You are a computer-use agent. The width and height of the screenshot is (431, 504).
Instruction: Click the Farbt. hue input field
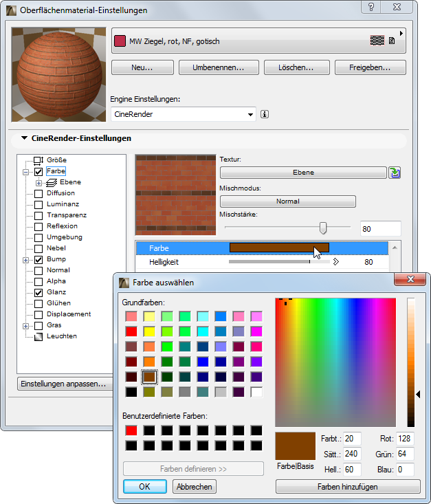[352, 439]
